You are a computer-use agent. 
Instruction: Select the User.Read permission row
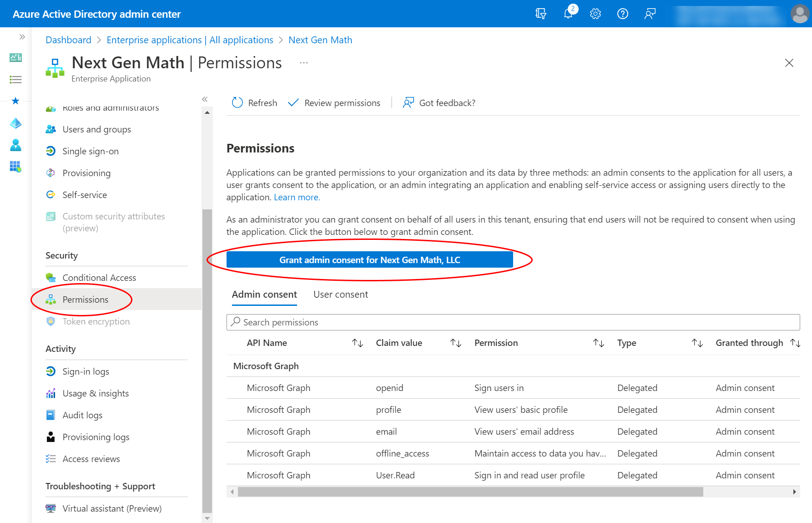tap(513, 475)
